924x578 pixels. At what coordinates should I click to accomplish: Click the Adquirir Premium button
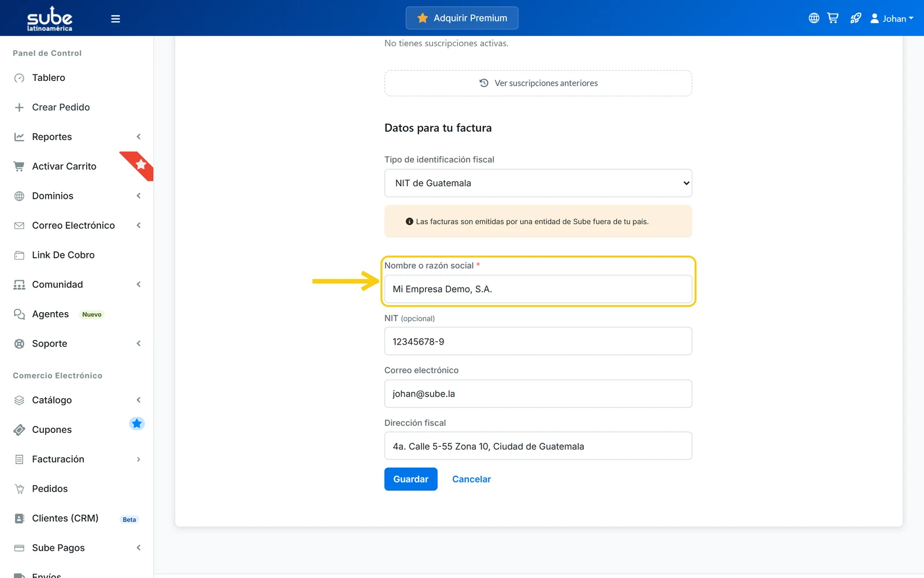462,18
